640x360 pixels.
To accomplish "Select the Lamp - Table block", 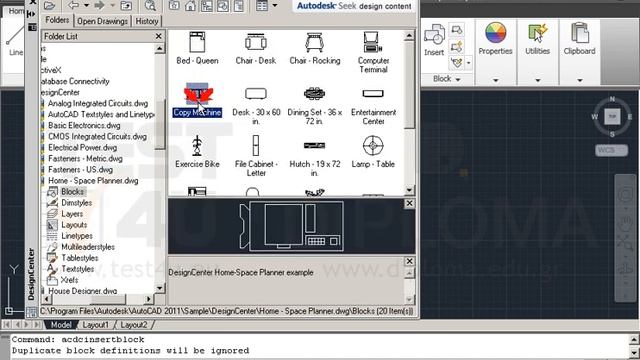I will pos(373,152).
